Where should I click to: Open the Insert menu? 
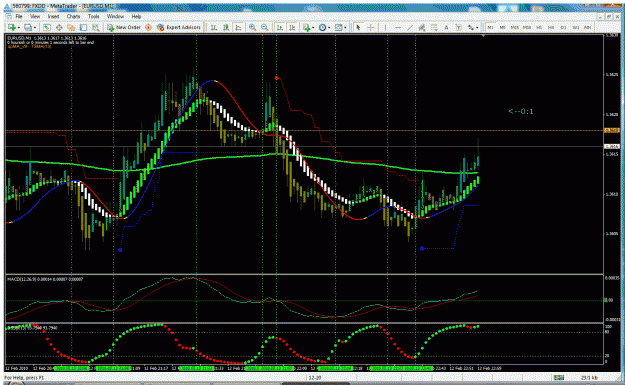tap(53, 17)
